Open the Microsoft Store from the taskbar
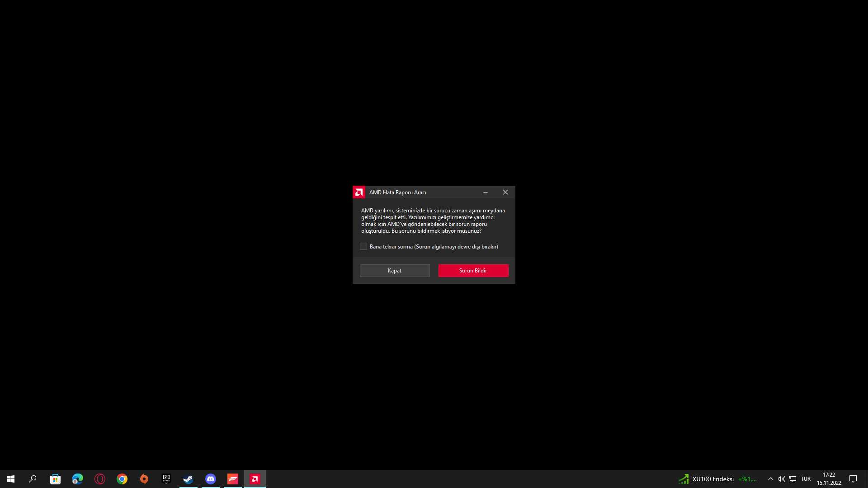 pos(55,479)
